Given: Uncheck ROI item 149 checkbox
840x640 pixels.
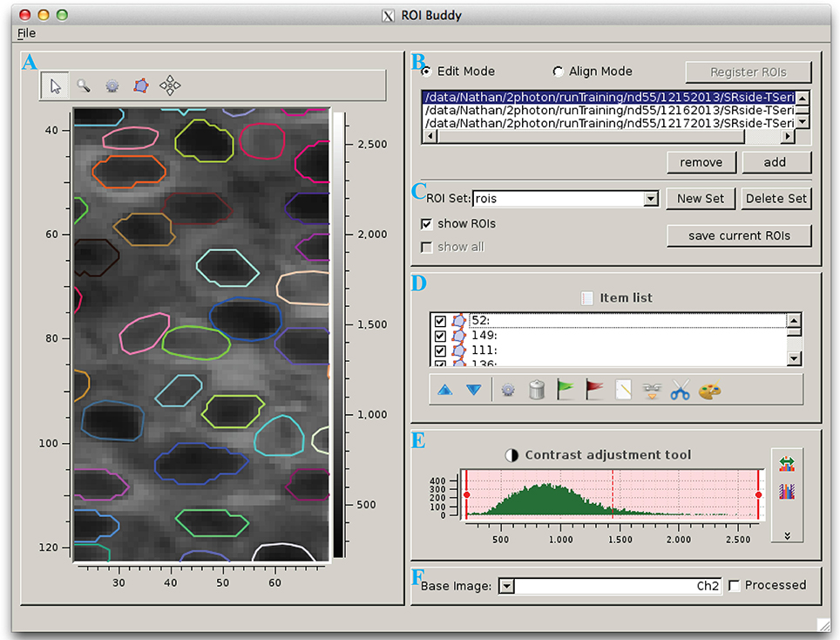Looking at the screenshot, I should click(440, 336).
